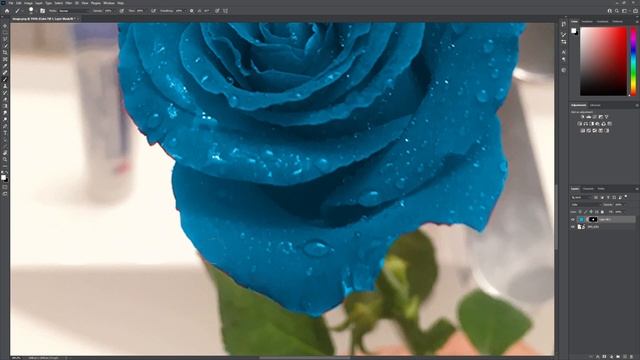Switch to the Patterns tab
This screenshot has height=360, width=640.
[x=618, y=21]
